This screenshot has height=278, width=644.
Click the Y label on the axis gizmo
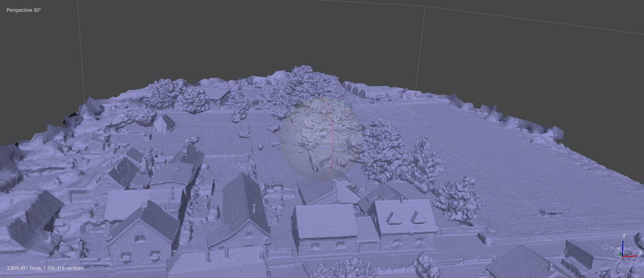pyautogui.click(x=618, y=250)
